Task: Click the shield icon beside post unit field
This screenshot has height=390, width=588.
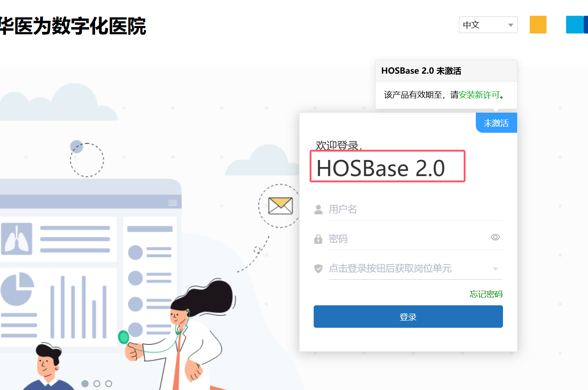Action: [318, 269]
